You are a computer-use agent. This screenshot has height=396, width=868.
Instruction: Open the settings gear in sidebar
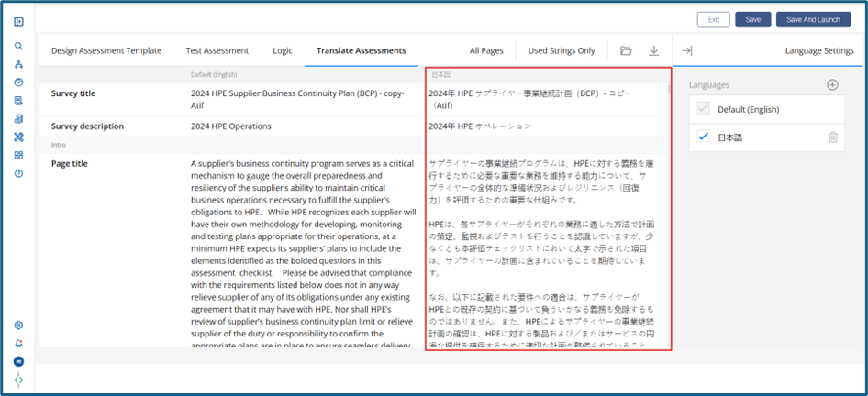(x=18, y=324)
